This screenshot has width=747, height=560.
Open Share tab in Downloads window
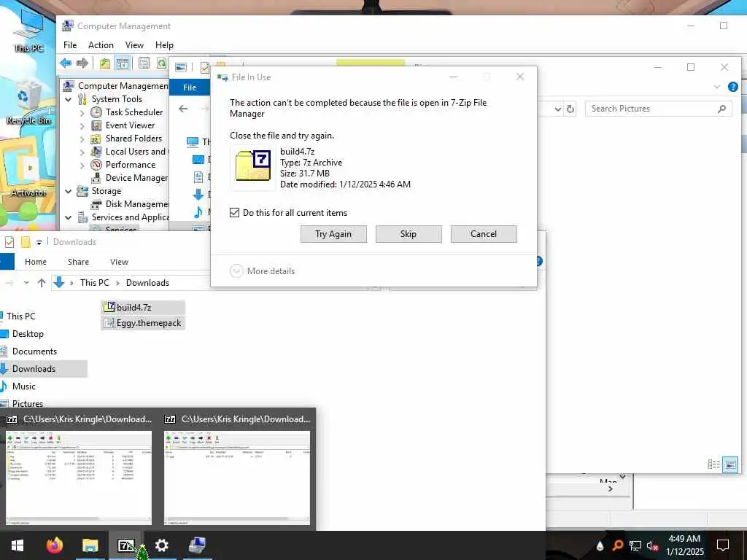78,262
